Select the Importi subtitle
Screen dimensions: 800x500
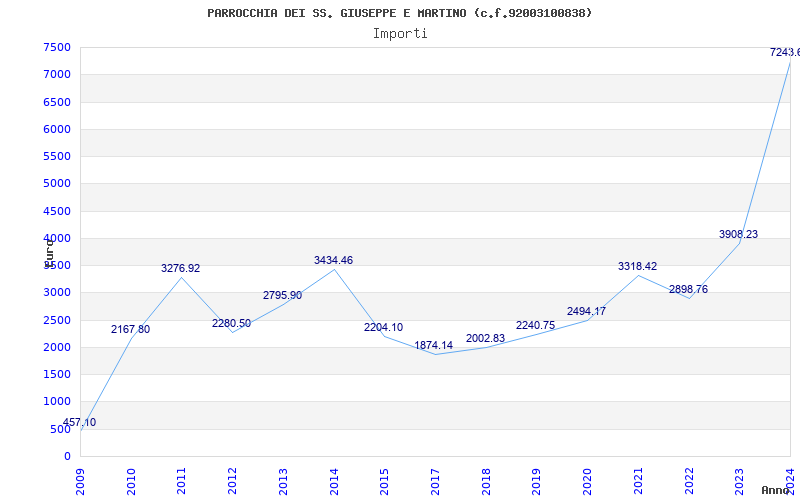click(x=400, y=34)
